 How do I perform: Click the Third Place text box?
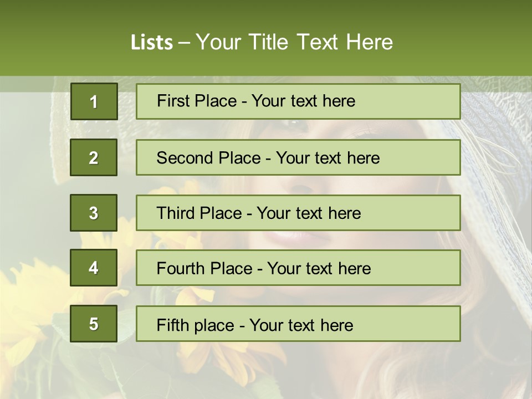pos(298,213)
